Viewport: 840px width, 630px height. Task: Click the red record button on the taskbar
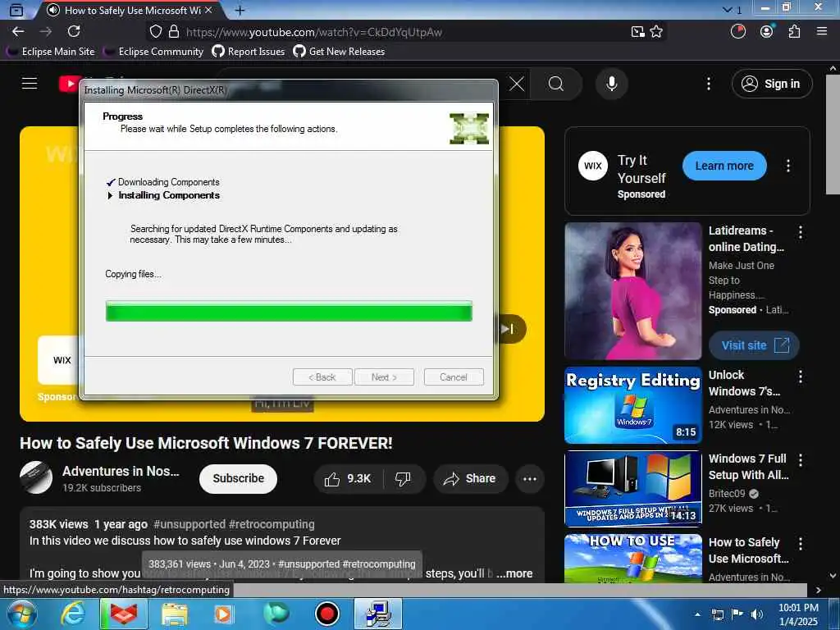(327, 614)
